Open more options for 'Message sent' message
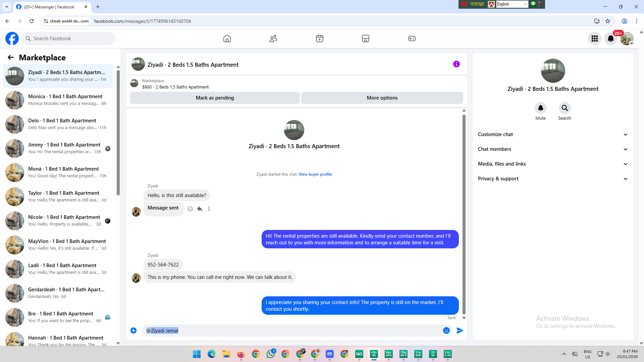This screenshot has width=644, height=362. 209,209
